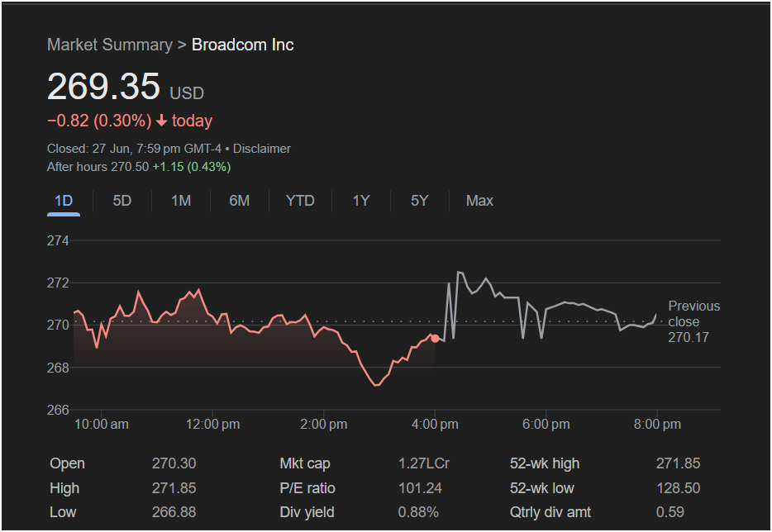The height and width of the screenshot is (532, 772).
Task: Click the Low value 266.88
Action: [174, 512]
